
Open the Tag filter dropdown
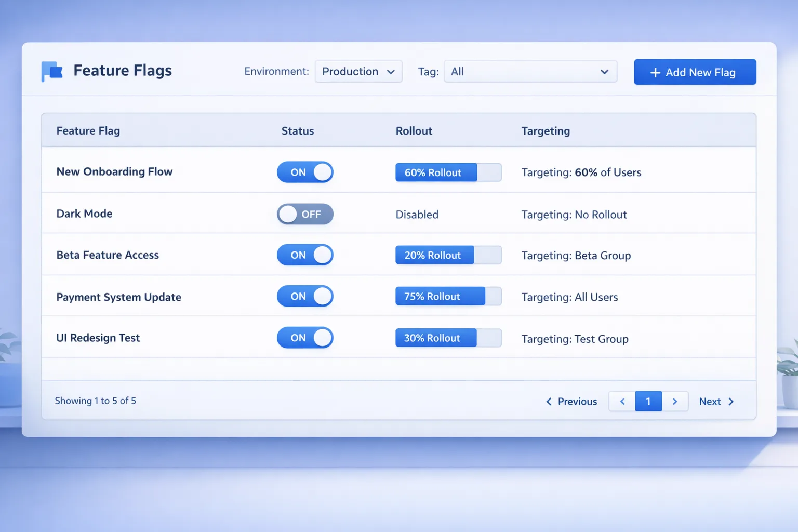point(530,72)
